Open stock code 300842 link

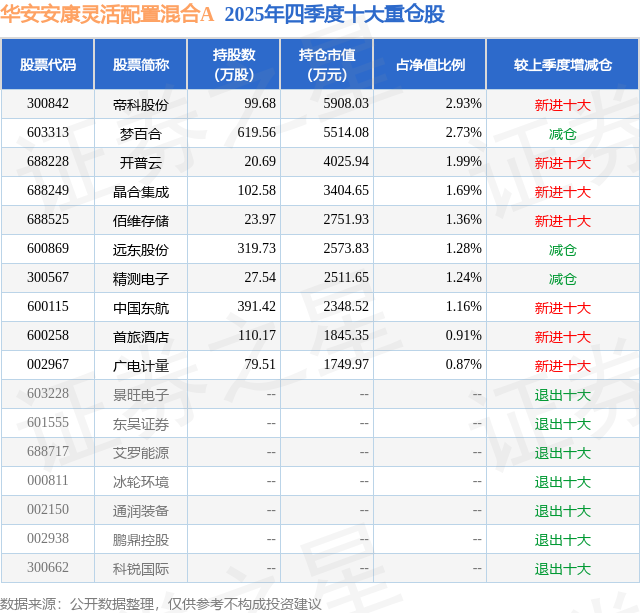coord(47,104)
